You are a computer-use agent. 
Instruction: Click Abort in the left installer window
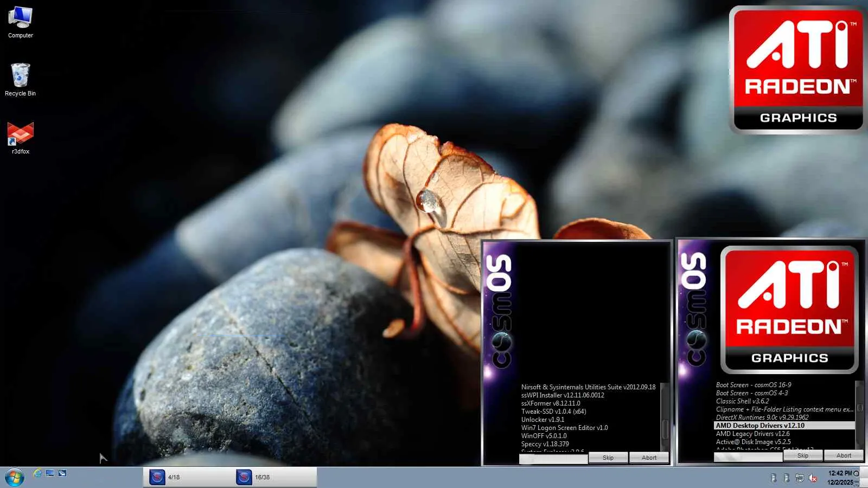[649, 458]
